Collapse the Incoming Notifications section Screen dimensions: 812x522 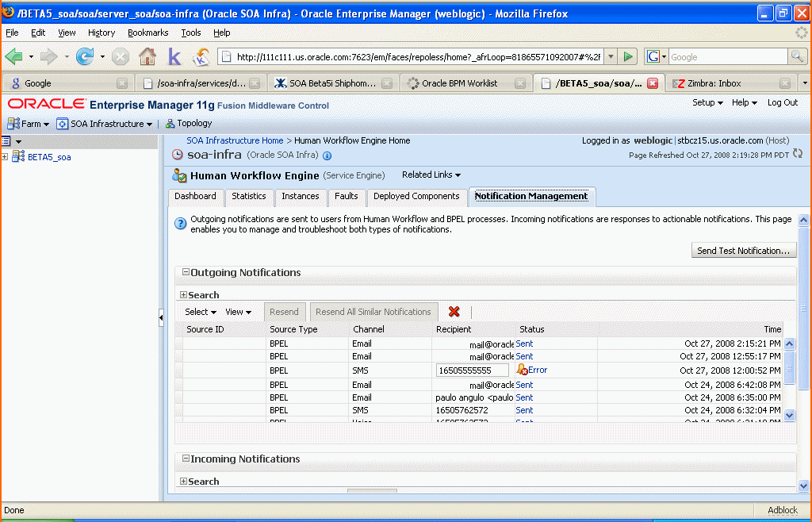pos(186,458)
